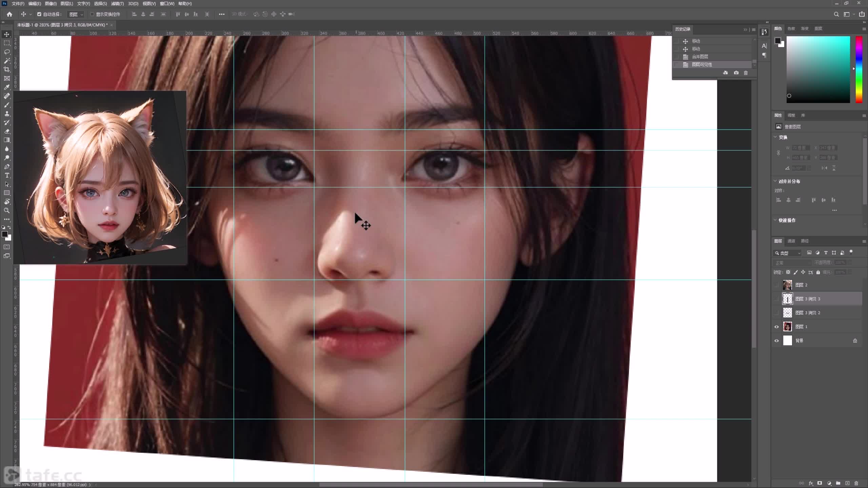
Task: Open the 滤镜(T) menu
Action: point(117,4)
